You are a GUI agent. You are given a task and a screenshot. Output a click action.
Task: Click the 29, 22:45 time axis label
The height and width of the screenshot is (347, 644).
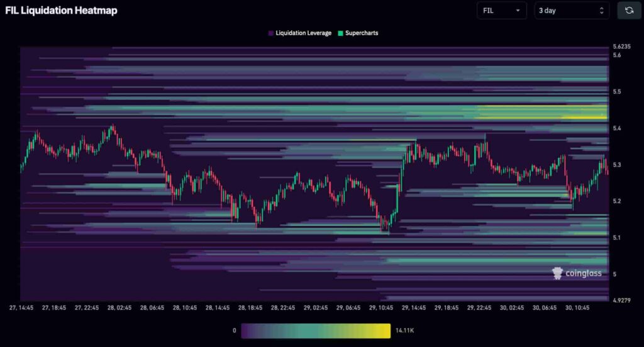pos(479,307)
